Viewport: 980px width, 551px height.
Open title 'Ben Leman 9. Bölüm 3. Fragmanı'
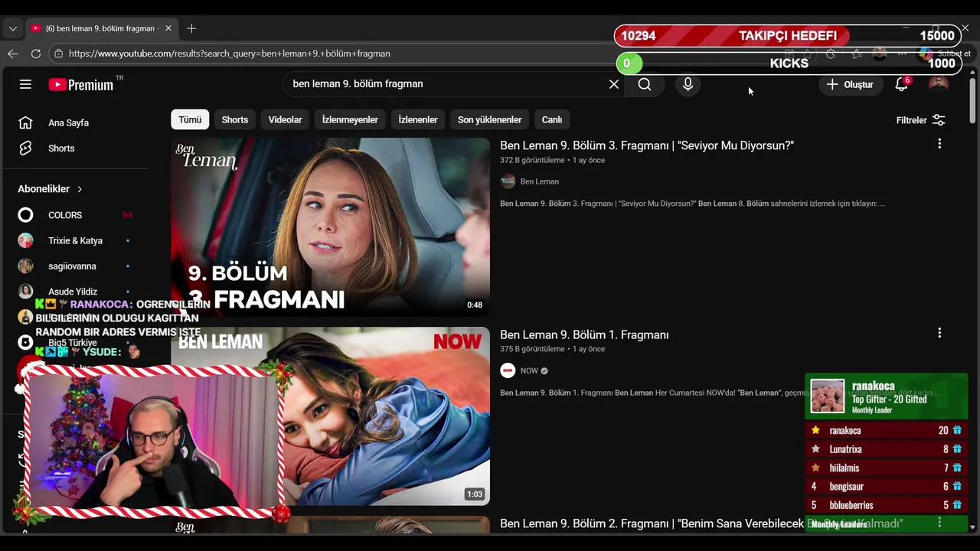647,145
